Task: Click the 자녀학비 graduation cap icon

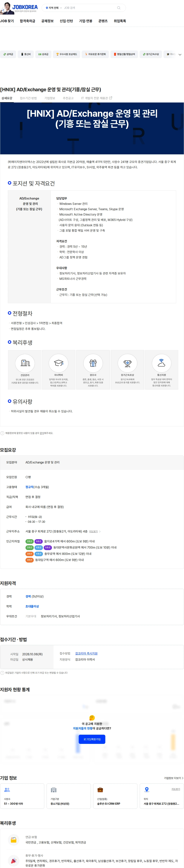Action: point(59,363)
